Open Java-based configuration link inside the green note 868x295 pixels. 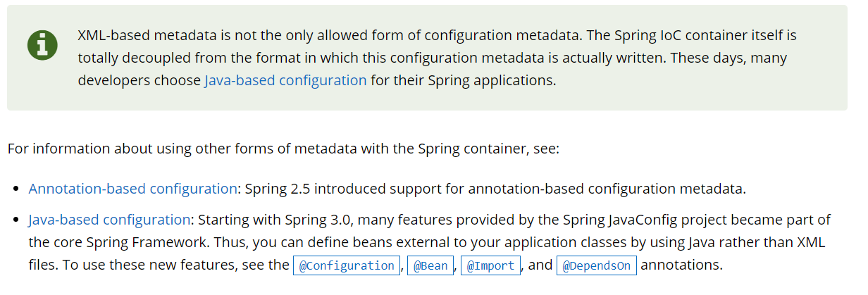[x=285, y=80]
